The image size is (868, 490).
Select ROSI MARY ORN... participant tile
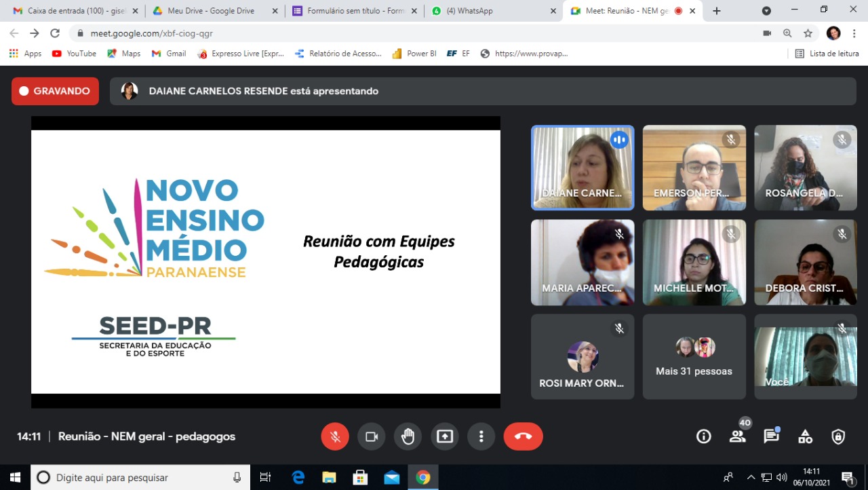(583, 356)
